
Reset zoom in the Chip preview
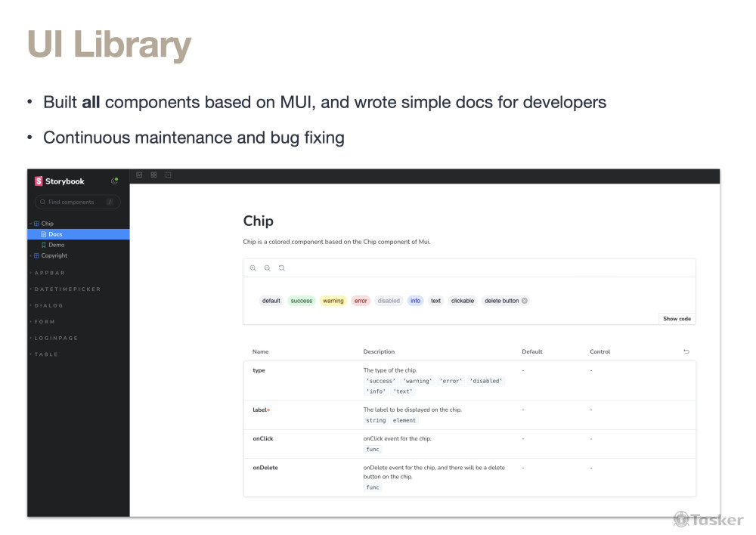coord(282,268)
